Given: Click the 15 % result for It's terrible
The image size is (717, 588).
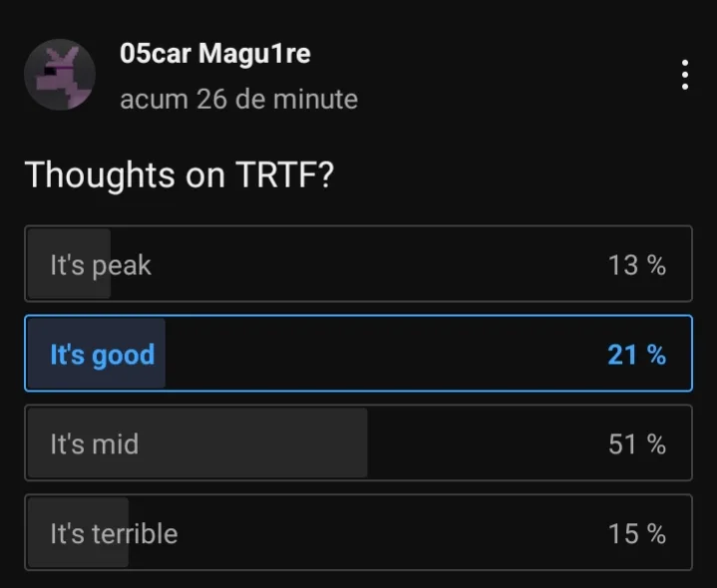Looking at the screenshot, I should coord(637,533).
